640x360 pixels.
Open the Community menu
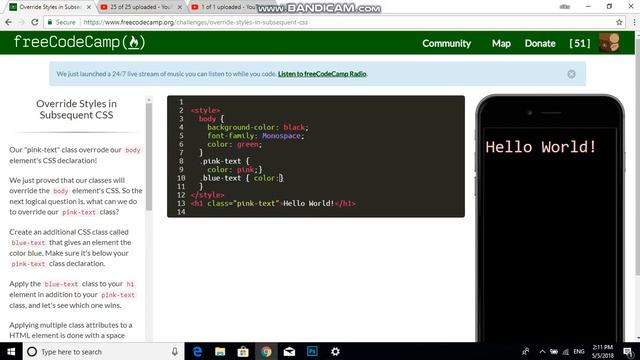447,43
